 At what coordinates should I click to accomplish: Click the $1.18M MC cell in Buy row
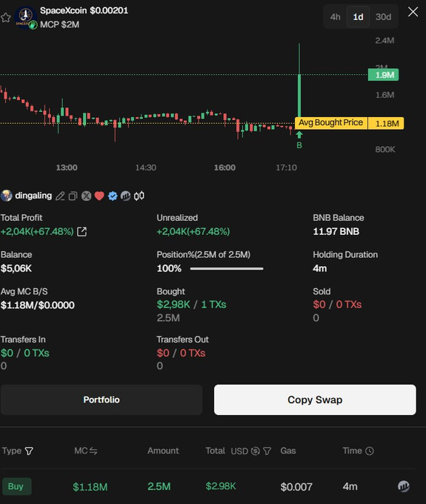[90, 487]
